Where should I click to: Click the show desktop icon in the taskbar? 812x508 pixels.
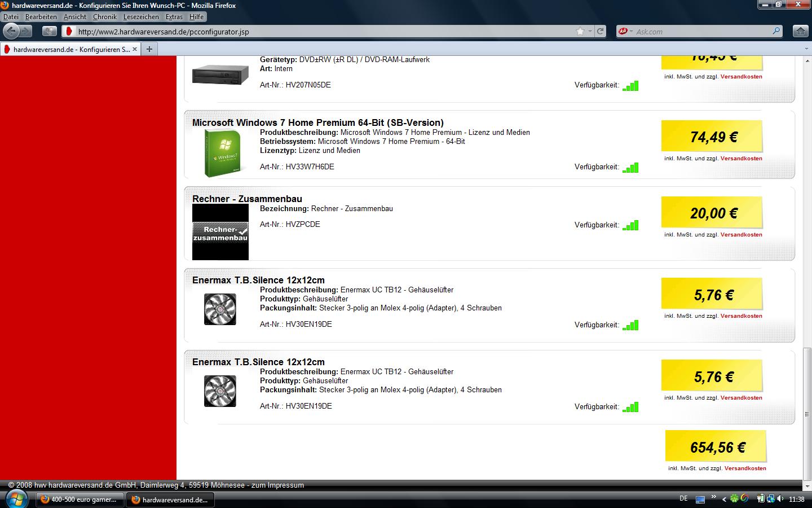click(x=700, y=500)
